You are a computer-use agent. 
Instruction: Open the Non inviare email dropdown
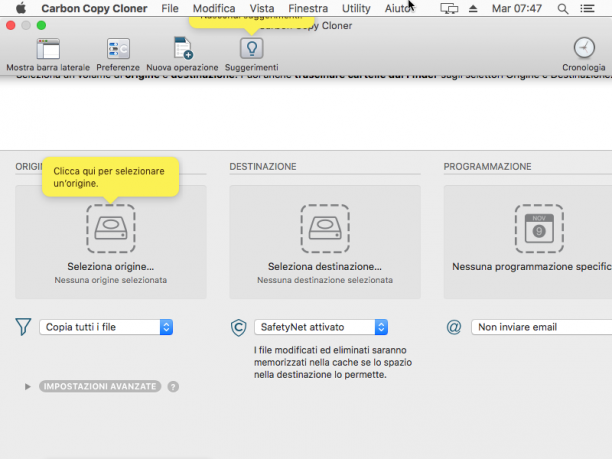(x=541, y=327)
